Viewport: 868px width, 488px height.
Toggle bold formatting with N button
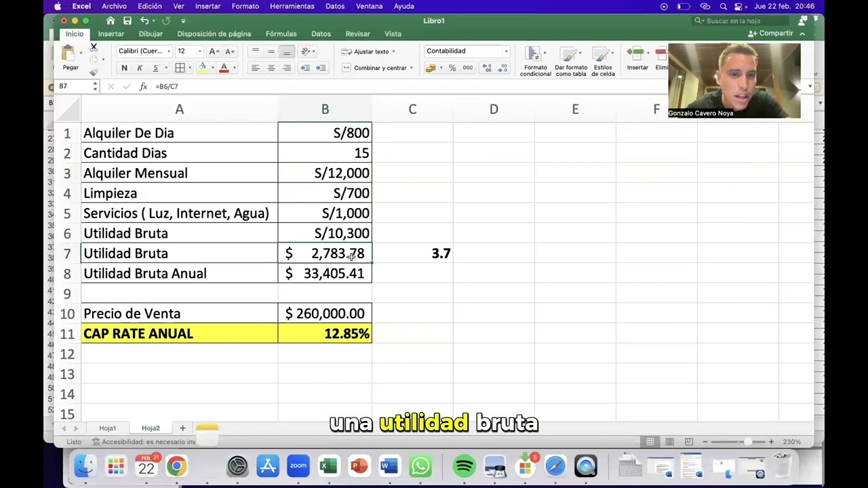[x=124, y=68]
